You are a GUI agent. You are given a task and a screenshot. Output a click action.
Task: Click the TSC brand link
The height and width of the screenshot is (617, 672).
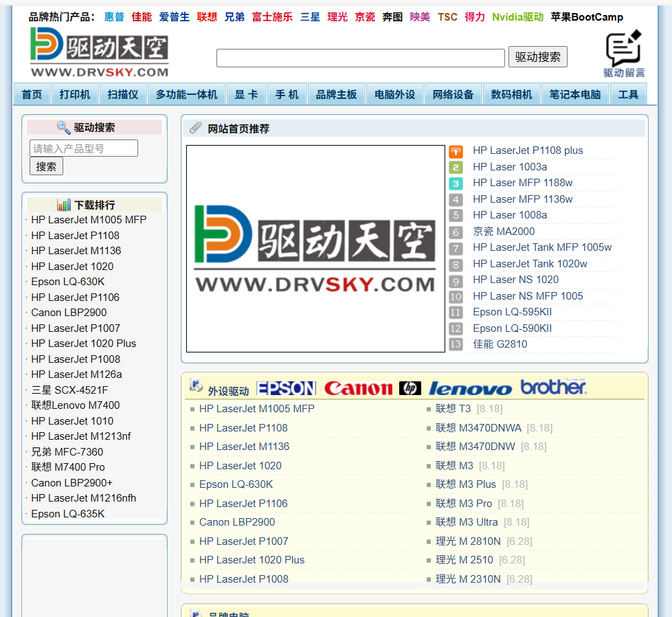click(x=447, y=17)
